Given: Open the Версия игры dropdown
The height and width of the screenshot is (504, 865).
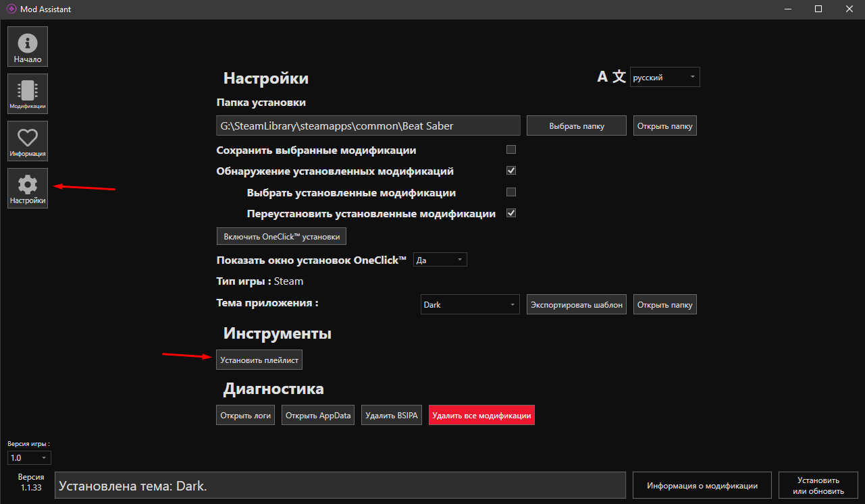Looking at the screenshot, I should tap(28, 457).
